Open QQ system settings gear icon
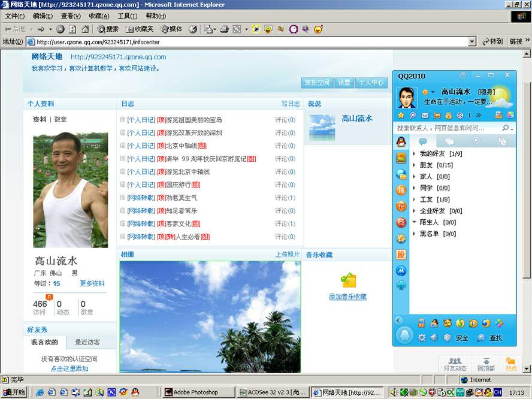 pos(422,337)
